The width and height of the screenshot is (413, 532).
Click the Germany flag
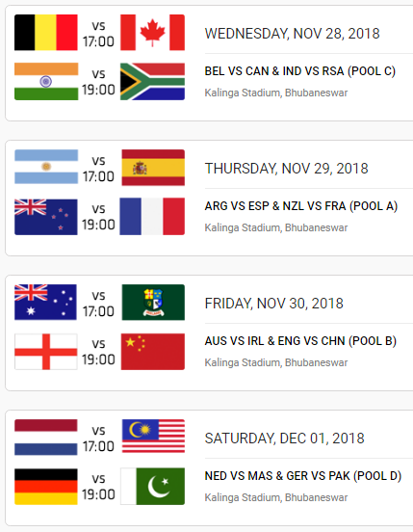[46, 487]
